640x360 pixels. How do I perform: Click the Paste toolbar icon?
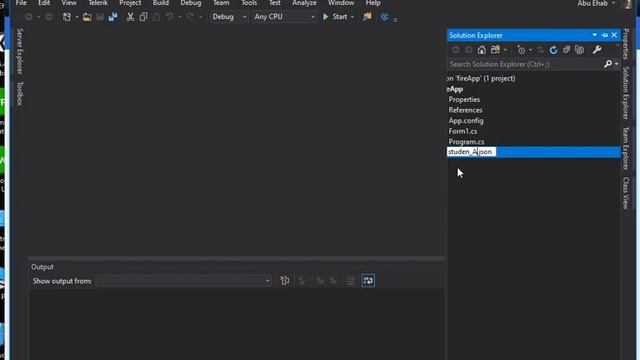point(156,17)
